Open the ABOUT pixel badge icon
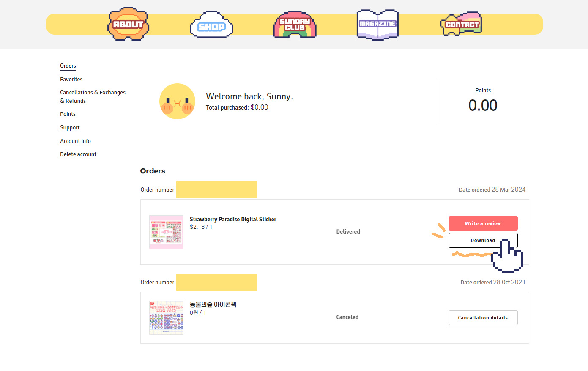 128,24
